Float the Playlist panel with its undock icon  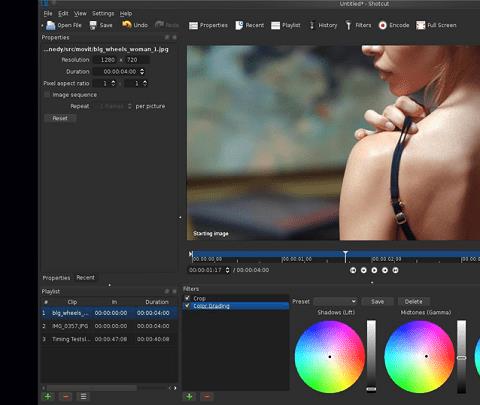click(x=167, y=291)
